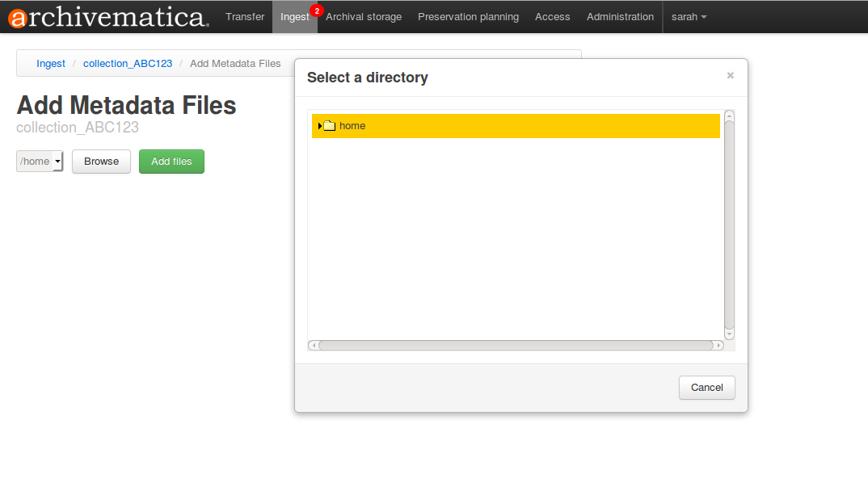Screen dimensions: 868x479
Task: Click the horizontal scrollbar right arrow
Action: tap(719, 345)
